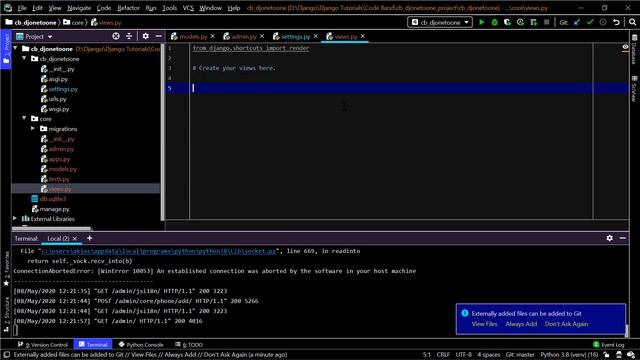Click the concurrency diagram run icon

533,22
